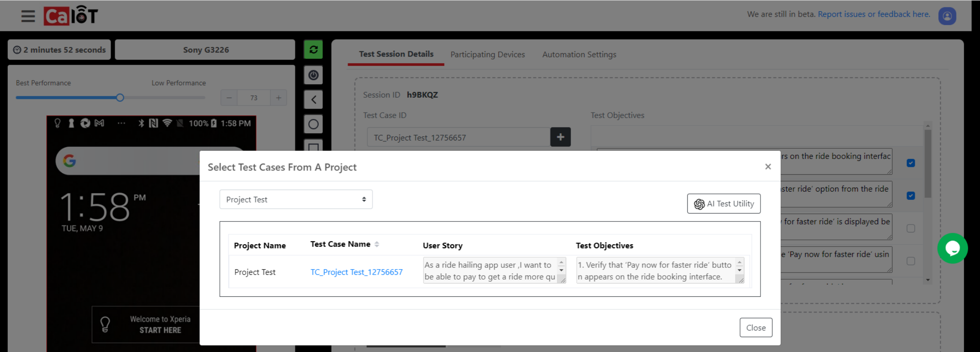Open the green chat support bubble

click(x=952, y=248)
